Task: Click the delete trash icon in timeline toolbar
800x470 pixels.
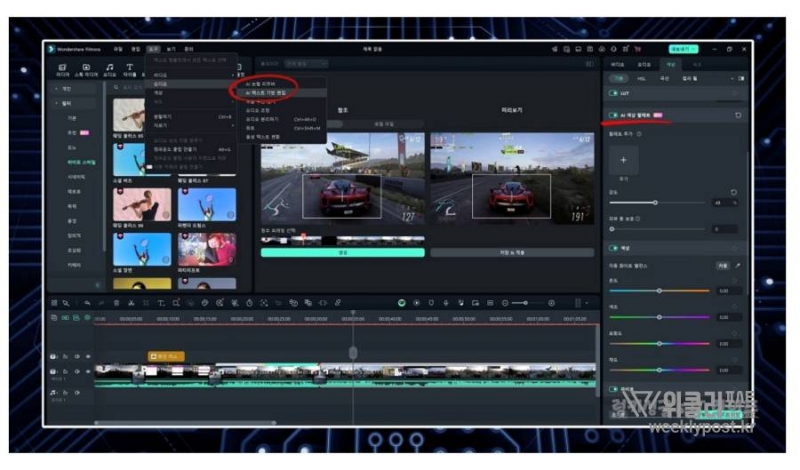Action: (x=116, y=302)
